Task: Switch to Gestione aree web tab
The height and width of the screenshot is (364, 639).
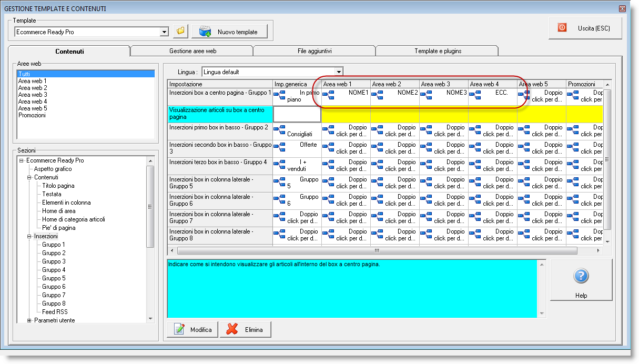Action: click(x=192, y=51)
